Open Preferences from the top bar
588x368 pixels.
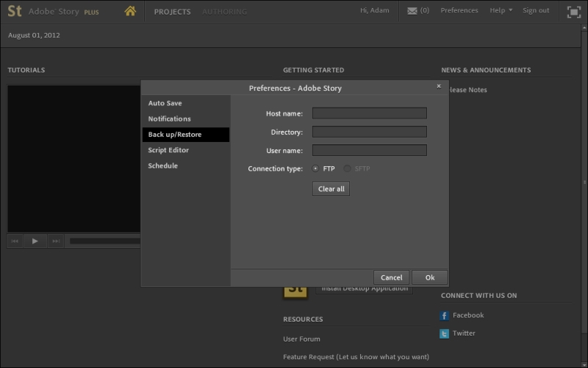click(459, 10)
